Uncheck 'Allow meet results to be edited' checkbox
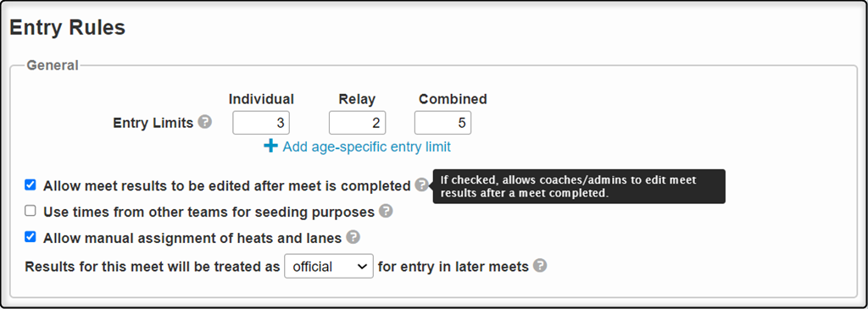Viewport: 868px width, 309px height. (31, 185)
